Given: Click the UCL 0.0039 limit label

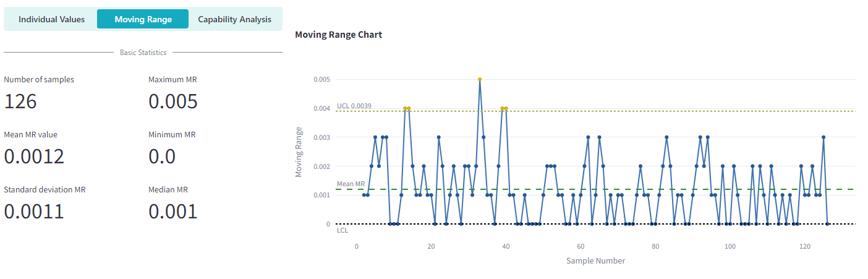Looking at the screenshot, I should point(354,106).
